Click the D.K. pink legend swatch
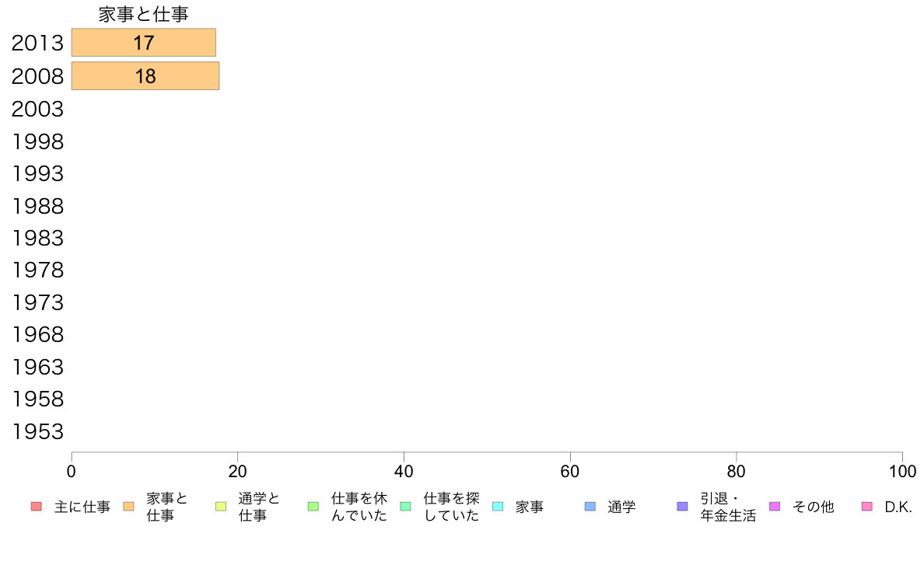This screenshot has width=924, height=572. (867, 507)
